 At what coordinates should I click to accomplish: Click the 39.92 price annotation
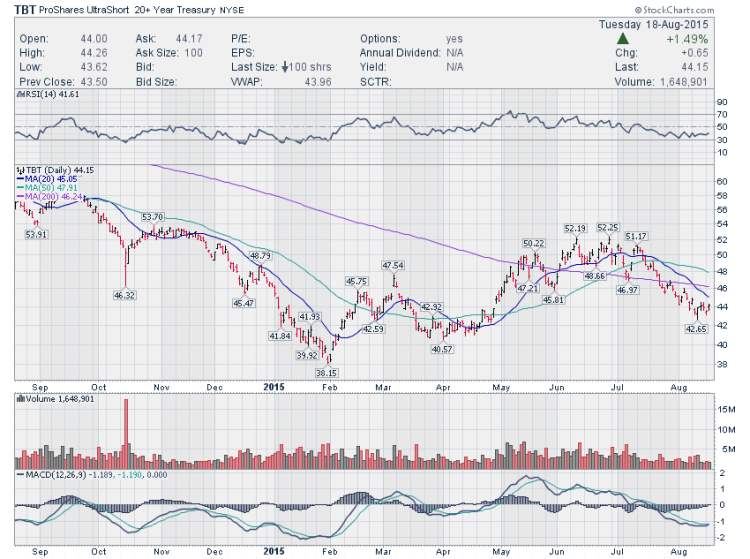coord(307,355)
